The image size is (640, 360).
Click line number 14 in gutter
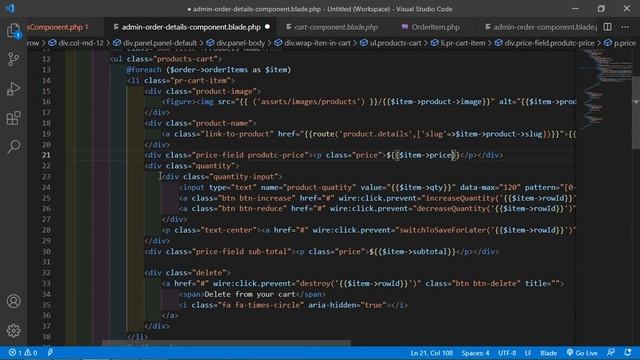click(x=46, y=80)
